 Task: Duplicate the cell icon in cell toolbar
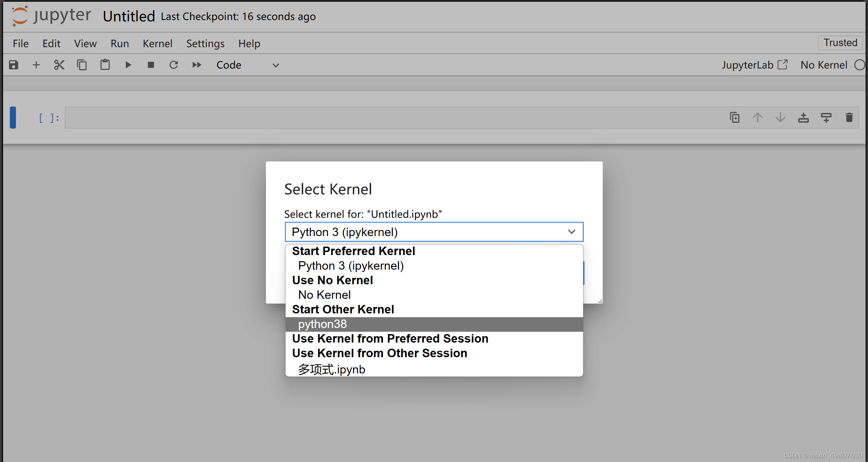[x=735, y=118]
